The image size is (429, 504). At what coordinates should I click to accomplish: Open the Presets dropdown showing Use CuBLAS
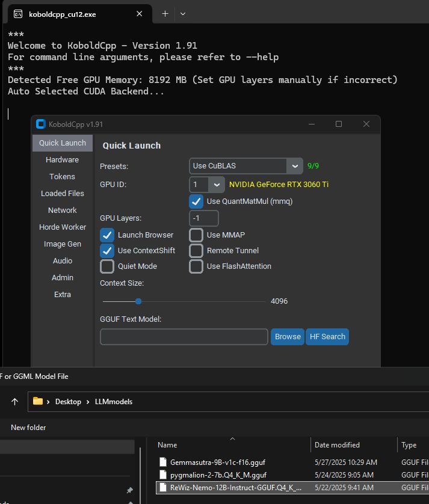click(245, 166)
